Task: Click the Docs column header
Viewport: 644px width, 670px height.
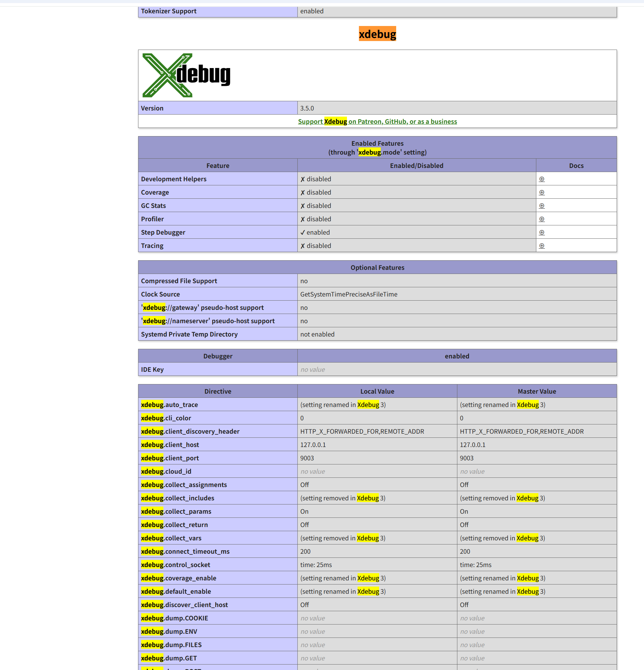Action: pos(576,166)
